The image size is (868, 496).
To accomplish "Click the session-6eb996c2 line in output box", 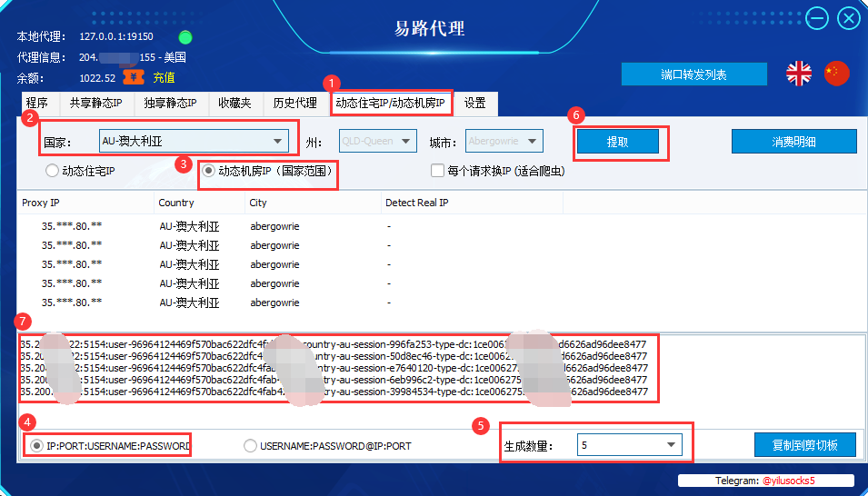I will 334,380.
